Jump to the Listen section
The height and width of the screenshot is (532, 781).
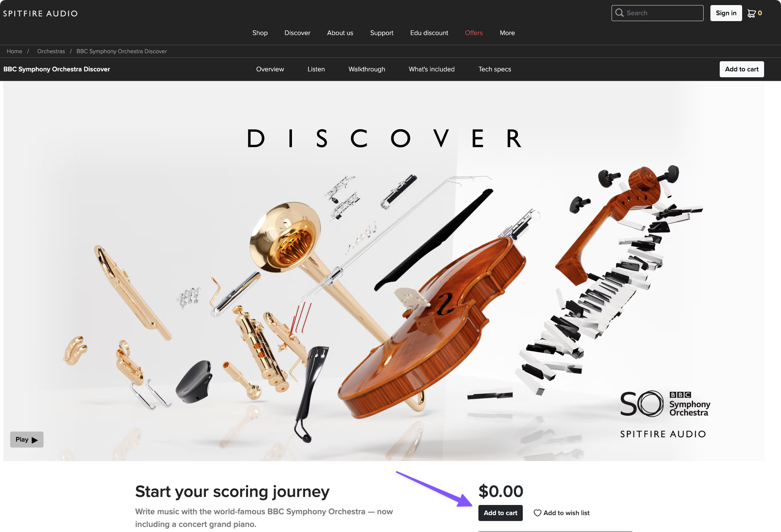coord(316,69)
